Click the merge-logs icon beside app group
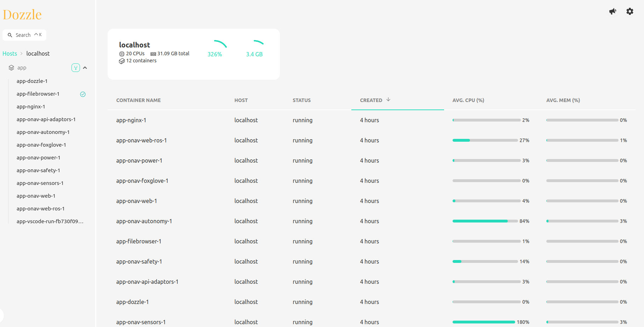Image resolution: width=644 pixels, height=327 pixels. point(75,68)
